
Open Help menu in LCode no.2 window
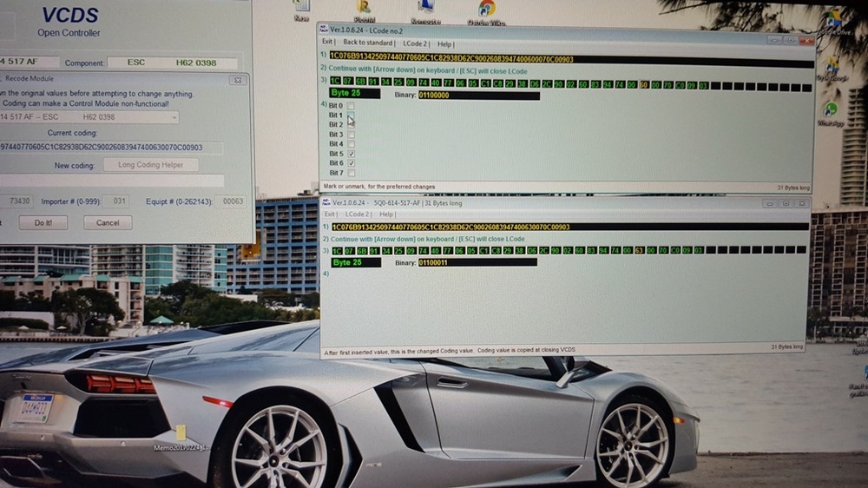pos(444,43)
